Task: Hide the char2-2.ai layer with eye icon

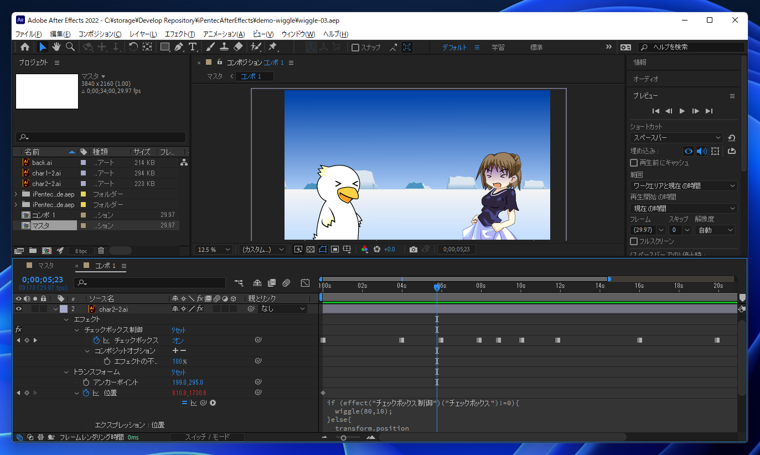Action: pyautogui.click(x=18, y=309)
